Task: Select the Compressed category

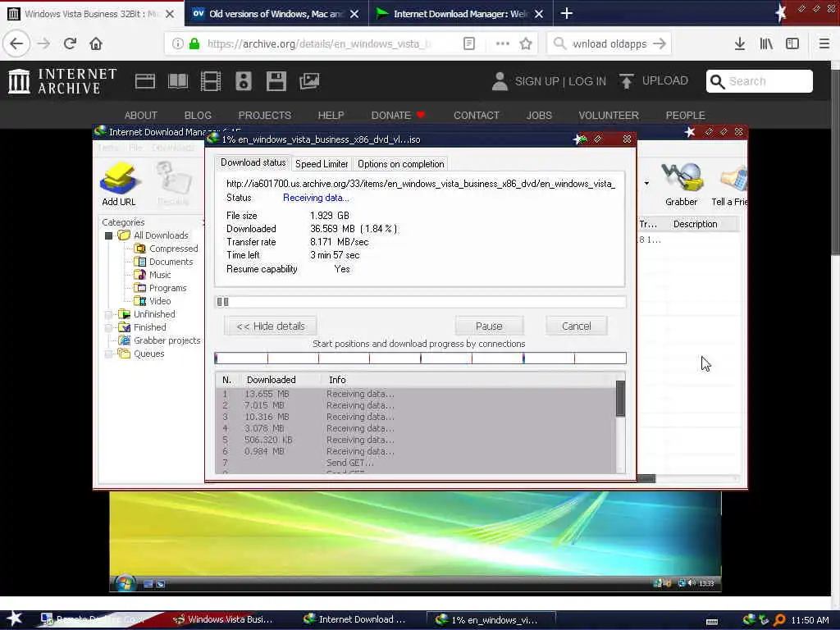Action: click(x=174, y=249)
